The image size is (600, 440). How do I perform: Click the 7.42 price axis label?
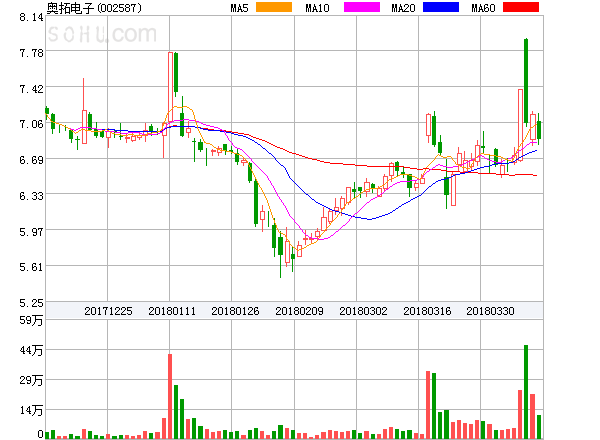[x=31, y=89]
